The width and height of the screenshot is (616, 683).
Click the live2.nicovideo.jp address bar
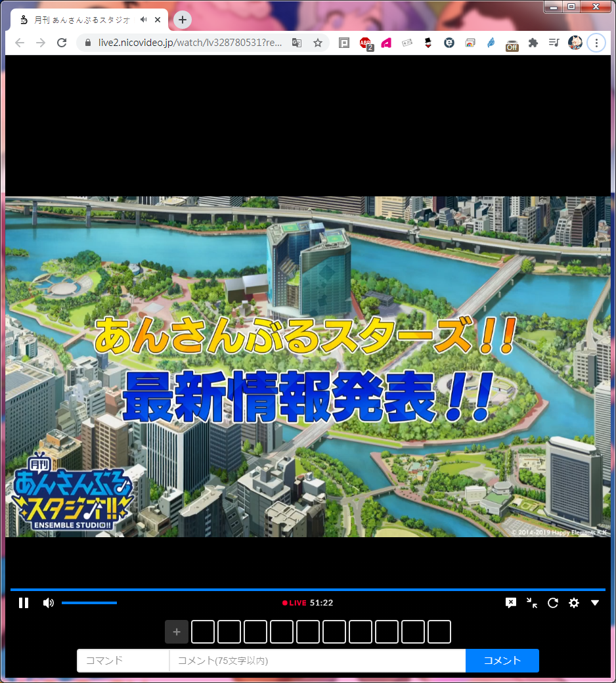tap(190, 43)
